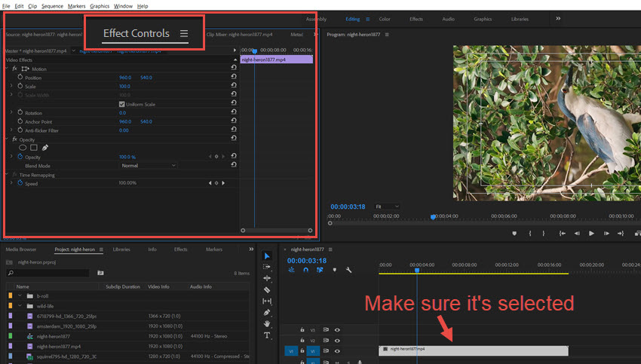The height and width of the screenshot is (364, 641).
Task: Toggle animation stopwatch for Anchor Point
Action: pyautogui.click(x=20, y=121)
